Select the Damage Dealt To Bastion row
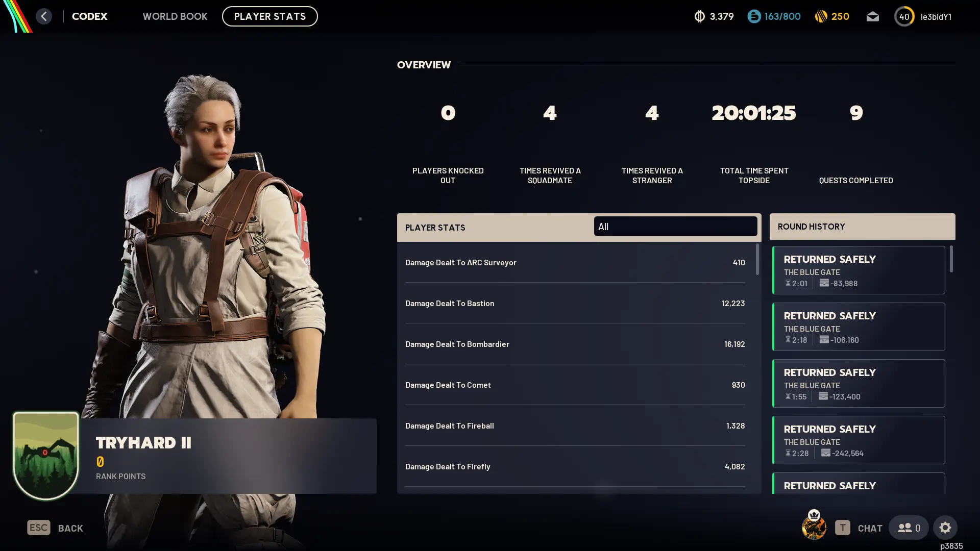Image resolution: width=980 pixels, height=551 pixels. (575, 303)
